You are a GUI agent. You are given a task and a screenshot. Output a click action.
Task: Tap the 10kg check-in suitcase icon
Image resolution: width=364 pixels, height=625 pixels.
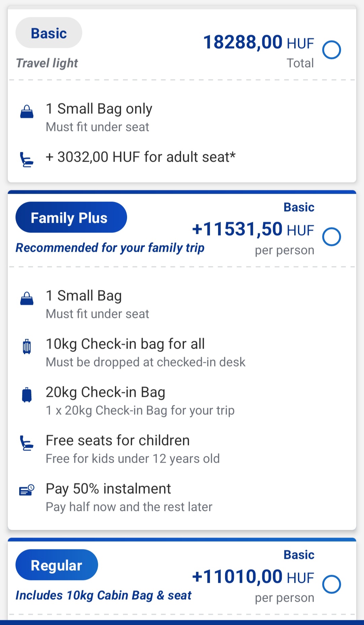[27, 347]
